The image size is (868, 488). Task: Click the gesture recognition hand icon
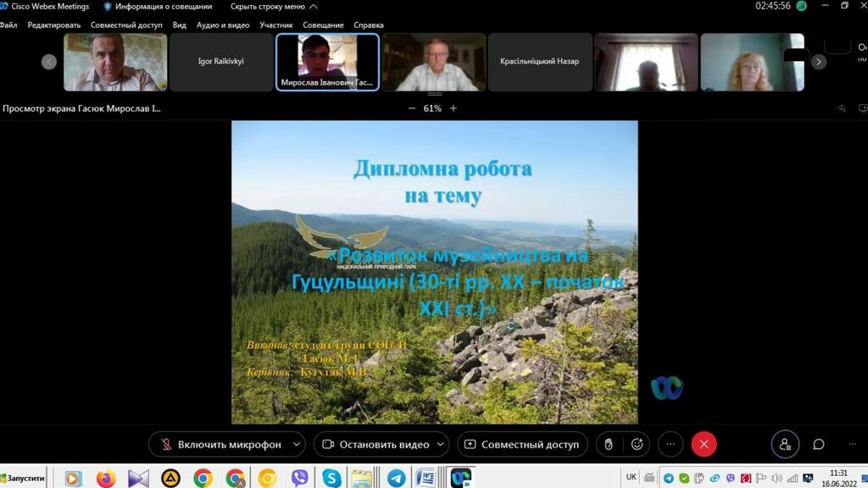608,444
